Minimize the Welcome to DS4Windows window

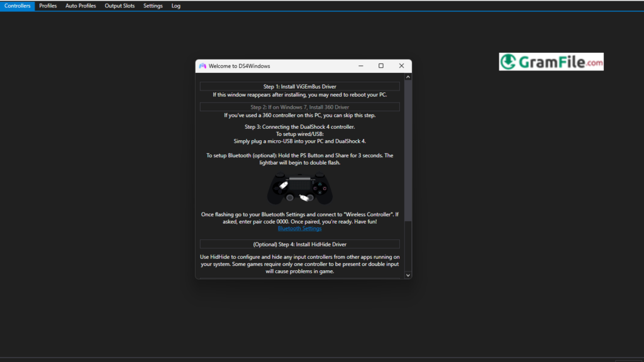[360, 65]
